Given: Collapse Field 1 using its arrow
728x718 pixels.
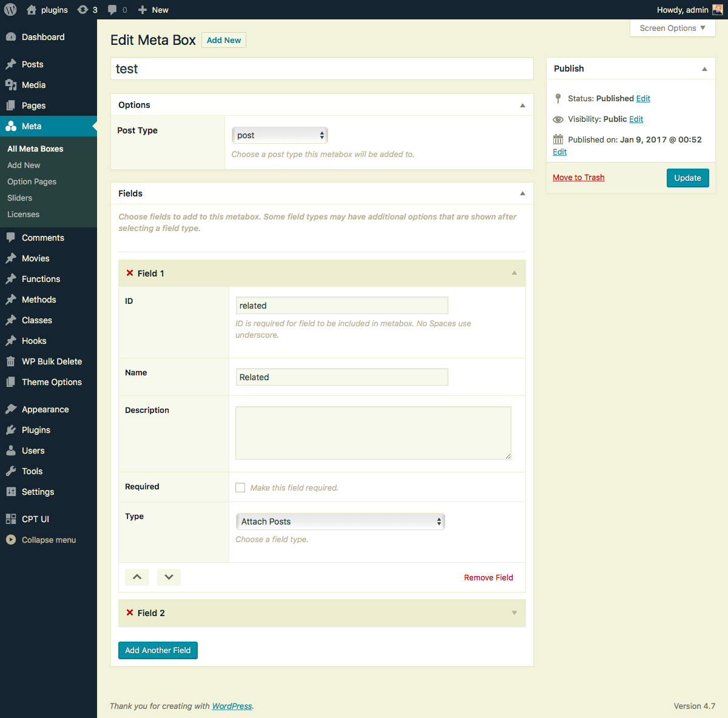Looking at the screenshot, I should 514,273.
